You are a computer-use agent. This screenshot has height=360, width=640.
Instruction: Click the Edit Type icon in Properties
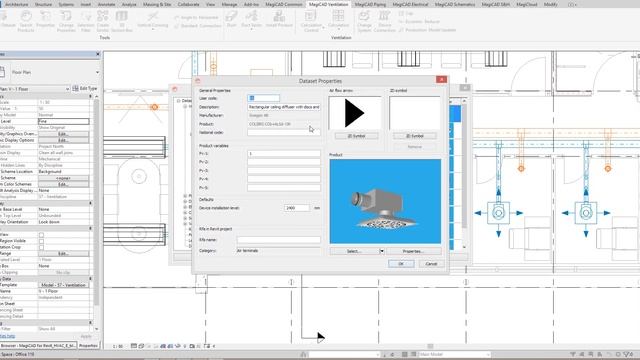75,88
